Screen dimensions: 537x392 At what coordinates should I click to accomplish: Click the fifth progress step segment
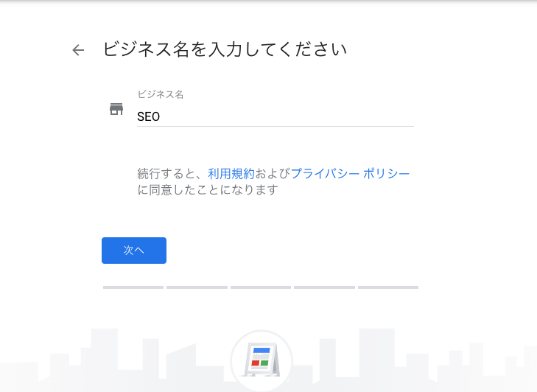pos(388,287)
